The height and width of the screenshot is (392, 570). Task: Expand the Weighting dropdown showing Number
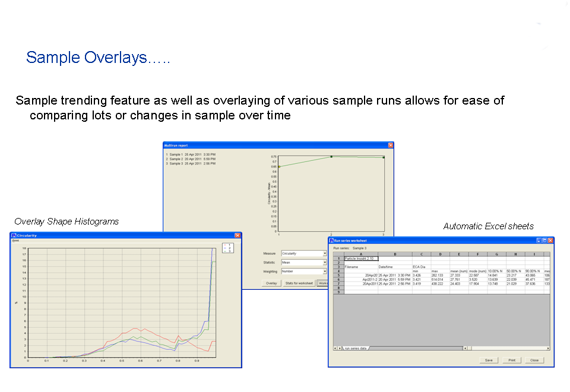(x=325, y=271)
